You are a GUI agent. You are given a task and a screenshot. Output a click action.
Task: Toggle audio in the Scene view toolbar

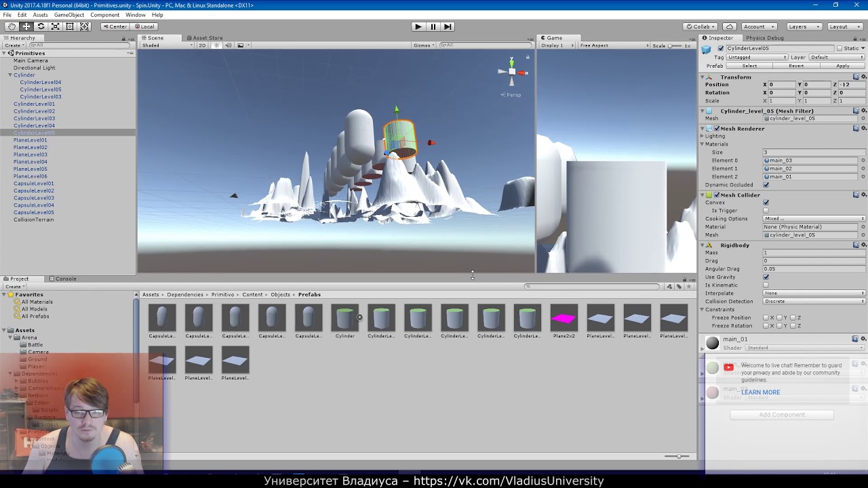tap(228, 45)
